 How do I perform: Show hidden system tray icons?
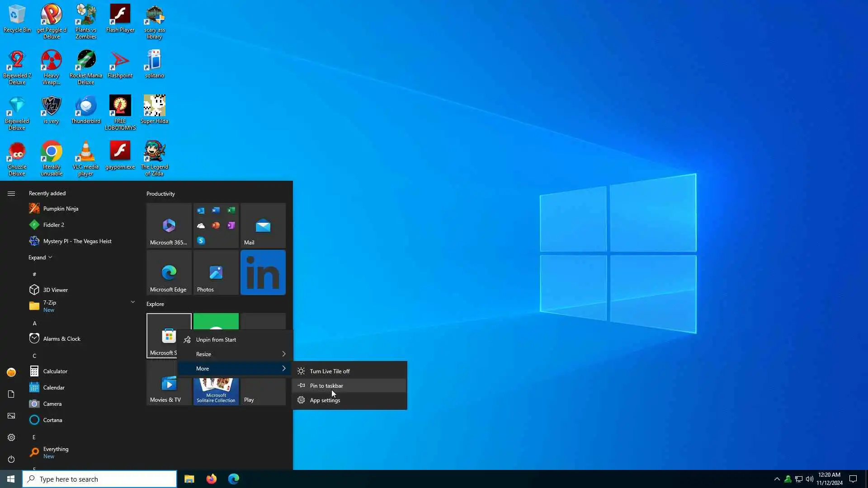(777, 479)
